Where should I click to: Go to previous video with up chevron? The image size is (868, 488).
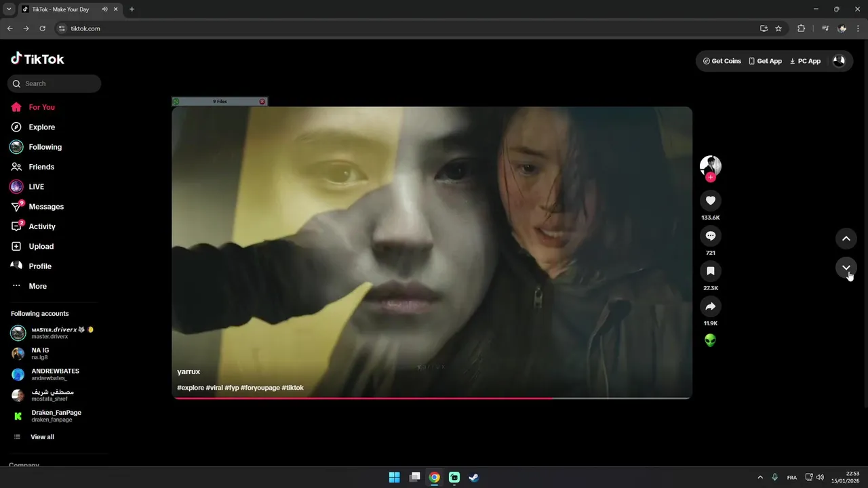(x=846, y=239)
